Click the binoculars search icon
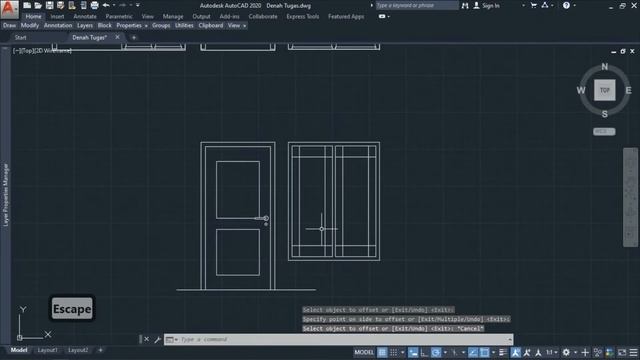Screen dimensions: 640x360 465,6
